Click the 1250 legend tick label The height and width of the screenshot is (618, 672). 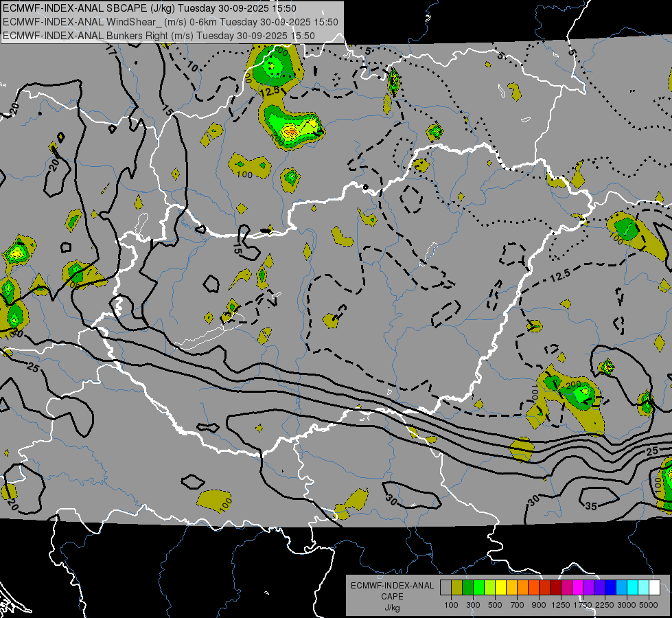pos(561,605)
